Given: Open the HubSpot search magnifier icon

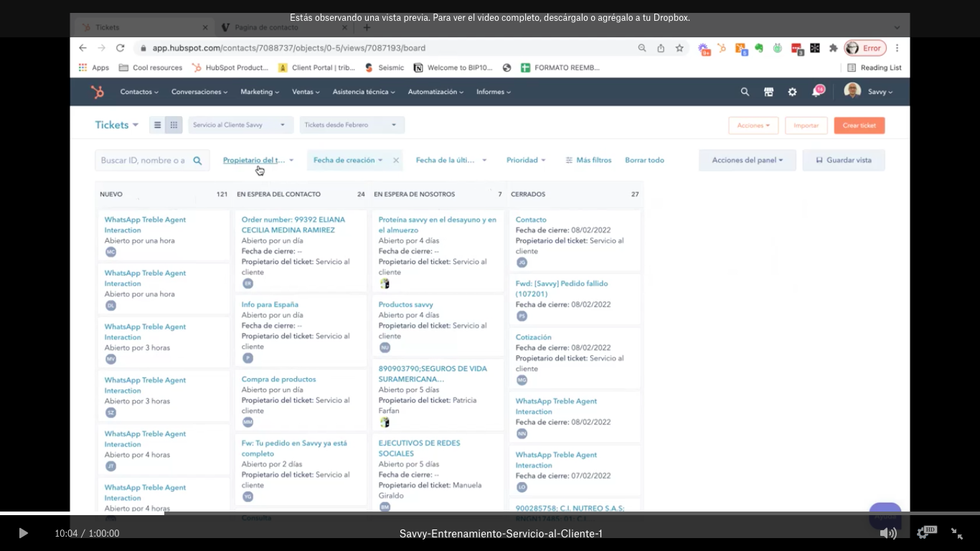Looking at the screenshot, I should coord(745,92).
